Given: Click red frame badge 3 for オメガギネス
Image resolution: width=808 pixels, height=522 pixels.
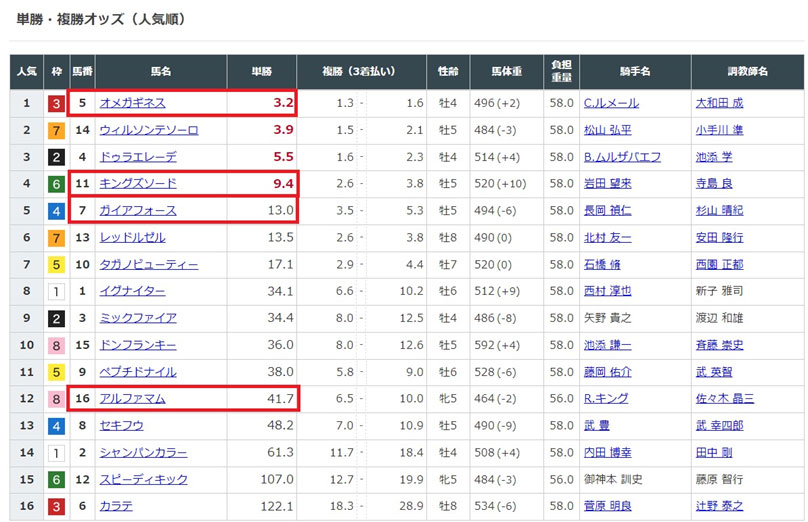Looking at the screenshot, I should 57,103.
